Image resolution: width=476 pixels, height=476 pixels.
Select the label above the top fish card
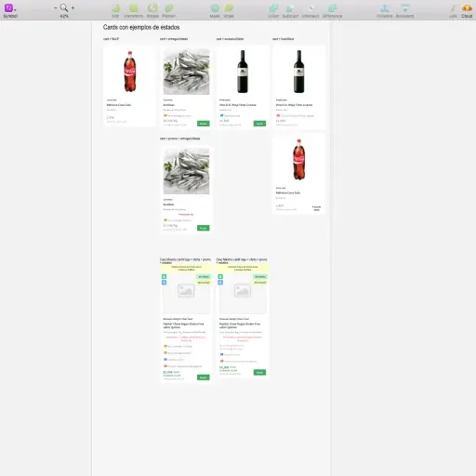click(x=174, y=39)
